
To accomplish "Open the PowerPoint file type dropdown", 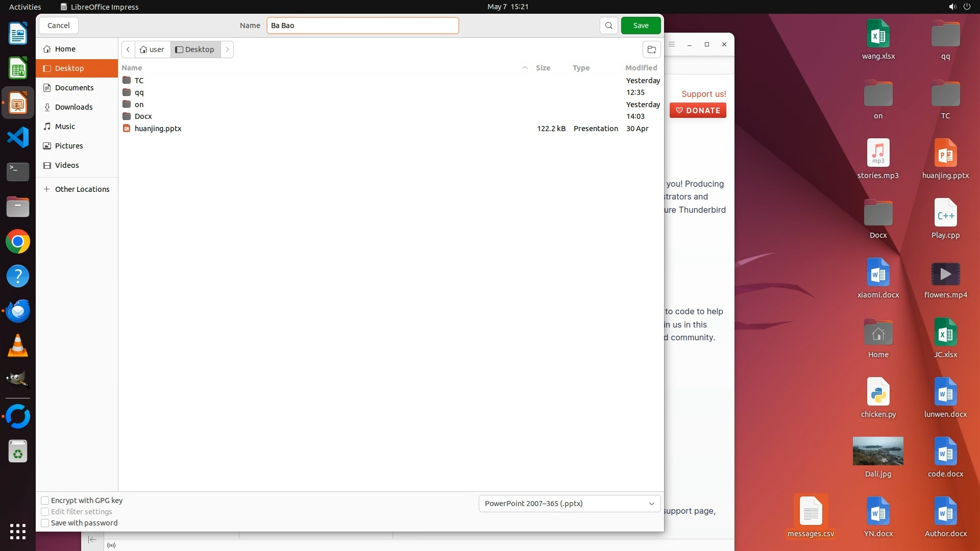I will [x=569, y=504].
